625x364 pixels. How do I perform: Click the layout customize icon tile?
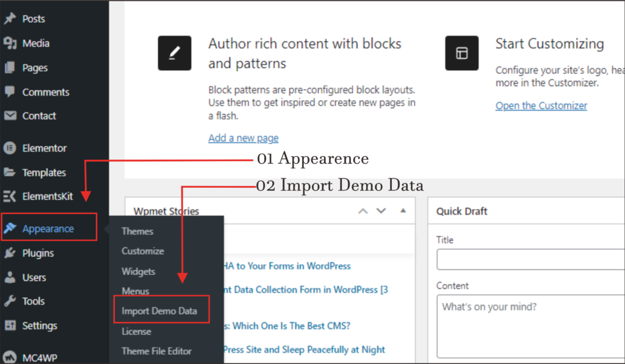pos(462,53)
